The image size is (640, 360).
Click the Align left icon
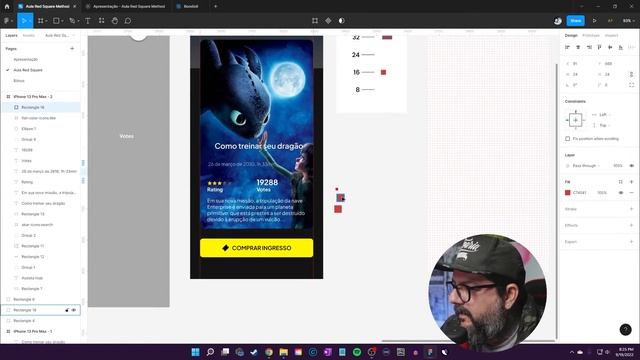(x=567, y=47)
